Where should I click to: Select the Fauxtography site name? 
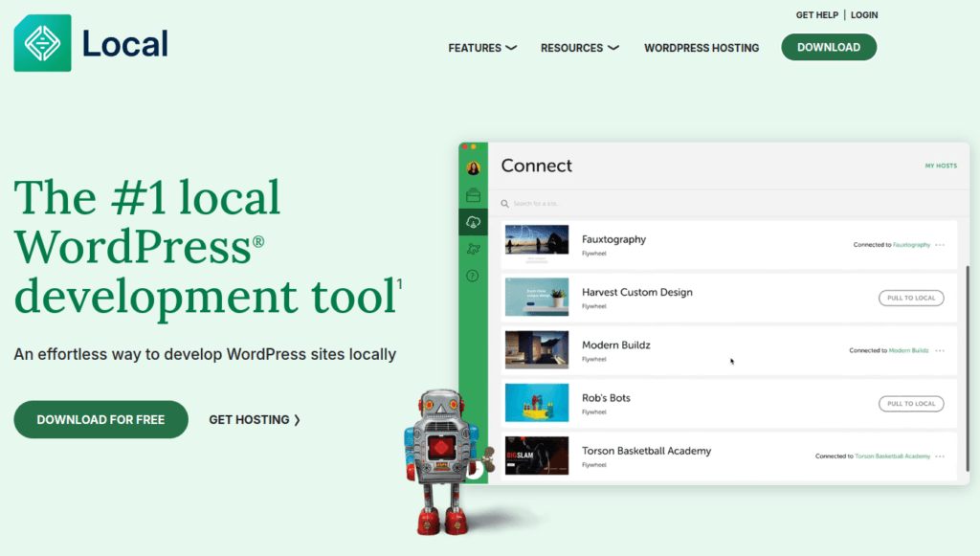tap(613, 239)
